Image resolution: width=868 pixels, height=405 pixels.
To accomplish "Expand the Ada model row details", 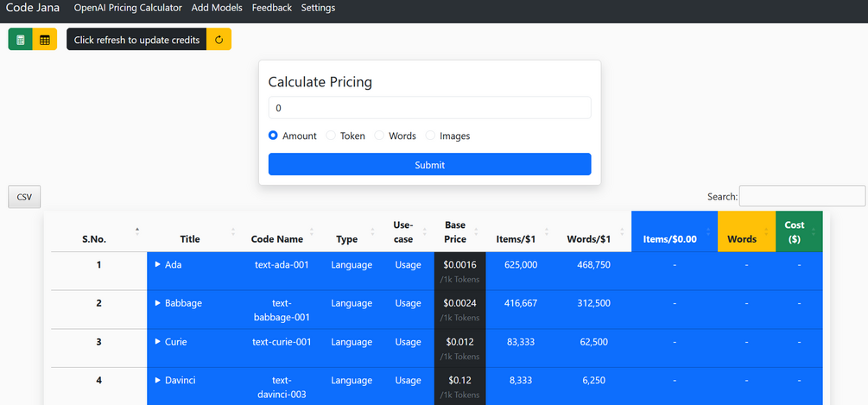I will pyautogui.click(x=157, y=264).
